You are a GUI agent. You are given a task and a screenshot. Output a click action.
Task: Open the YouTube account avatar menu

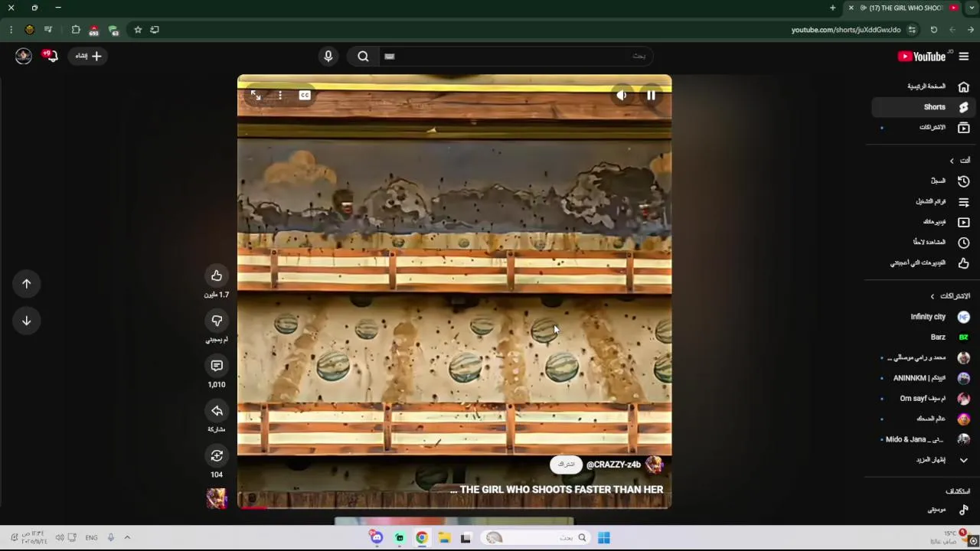pyautogui.click(x=24, y=56)
